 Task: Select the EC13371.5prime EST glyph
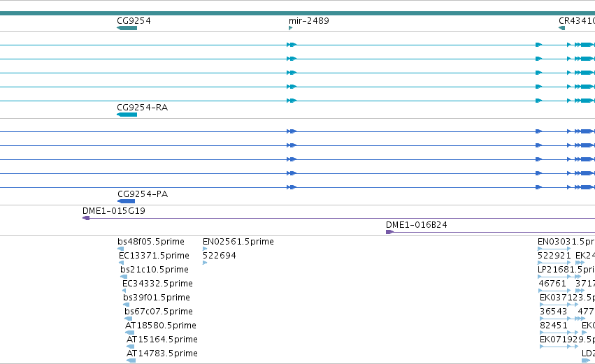pyautogui.click(x=122, y=263)
